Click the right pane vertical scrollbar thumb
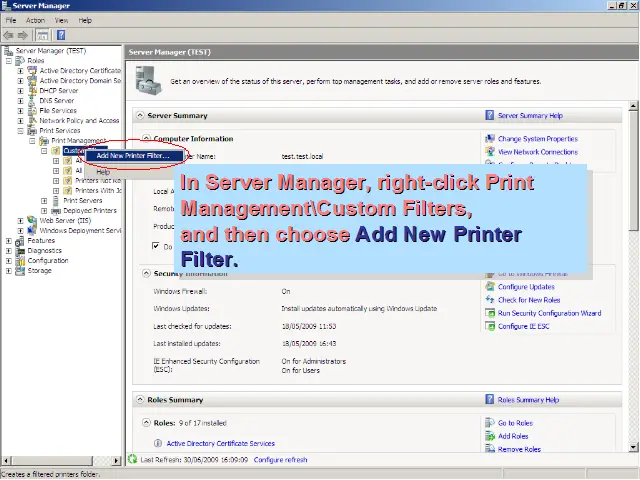The height and width of the screenshot is (480, 640). click(633, 170)
